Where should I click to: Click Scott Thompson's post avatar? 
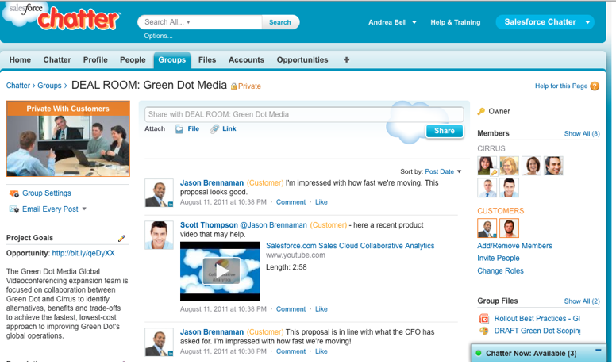coord(159,236)
